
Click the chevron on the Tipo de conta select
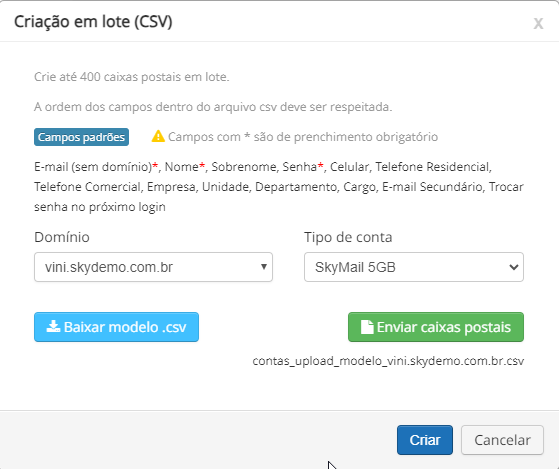pos(514,267)
